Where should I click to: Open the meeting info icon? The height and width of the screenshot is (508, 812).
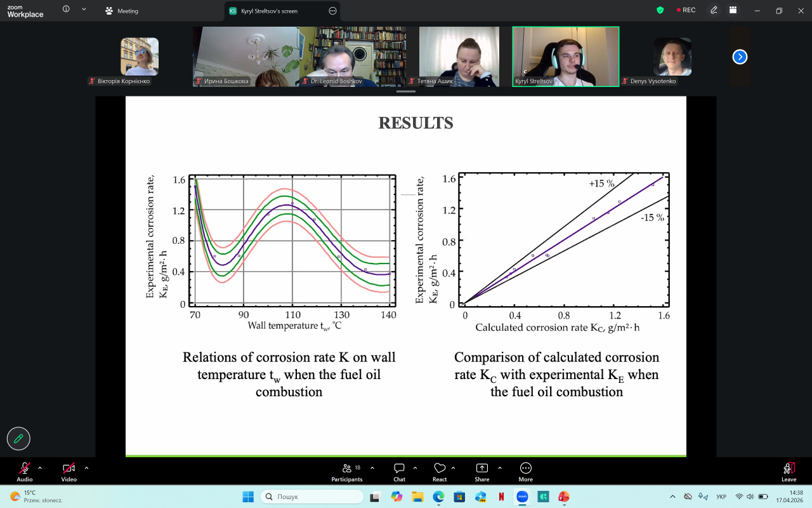(67, 10)
